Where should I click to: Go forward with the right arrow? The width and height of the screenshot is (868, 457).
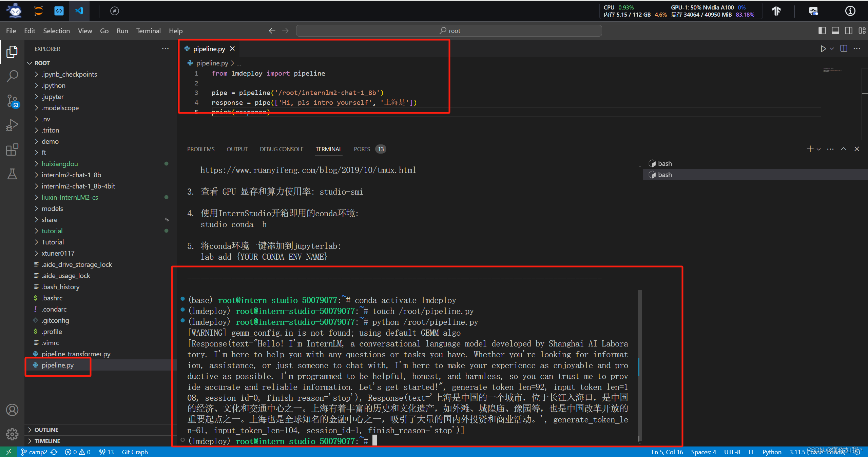click(x=286, y=31)
